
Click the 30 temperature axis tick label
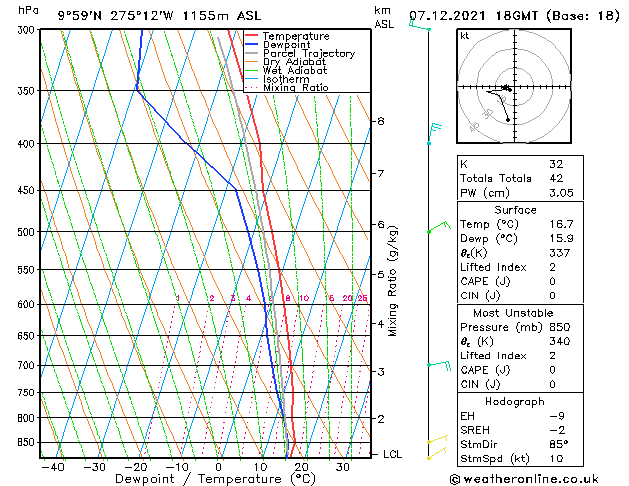click(343, 468)
